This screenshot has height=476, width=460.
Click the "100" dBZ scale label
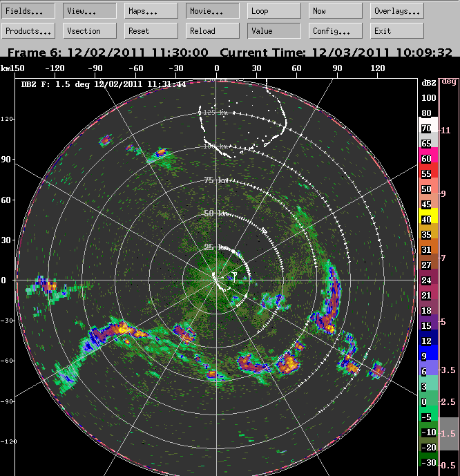point(429,98)
